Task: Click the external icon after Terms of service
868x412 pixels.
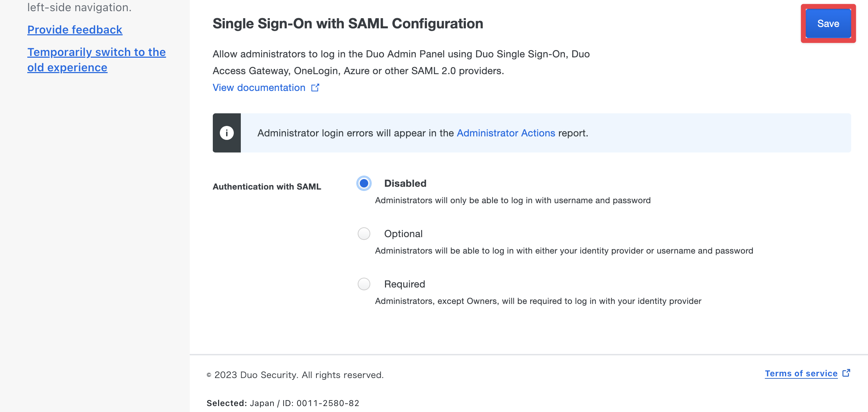Action: point(846,373)
